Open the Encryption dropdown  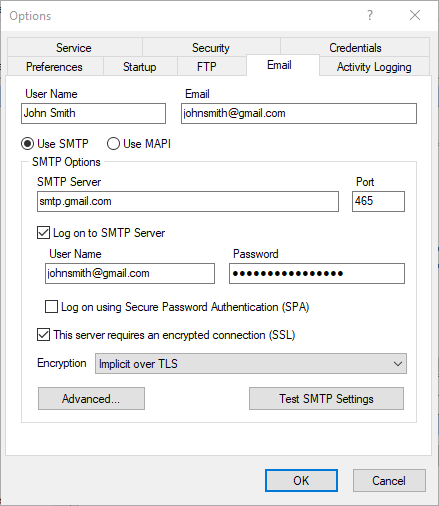click(x=251, y=363)
